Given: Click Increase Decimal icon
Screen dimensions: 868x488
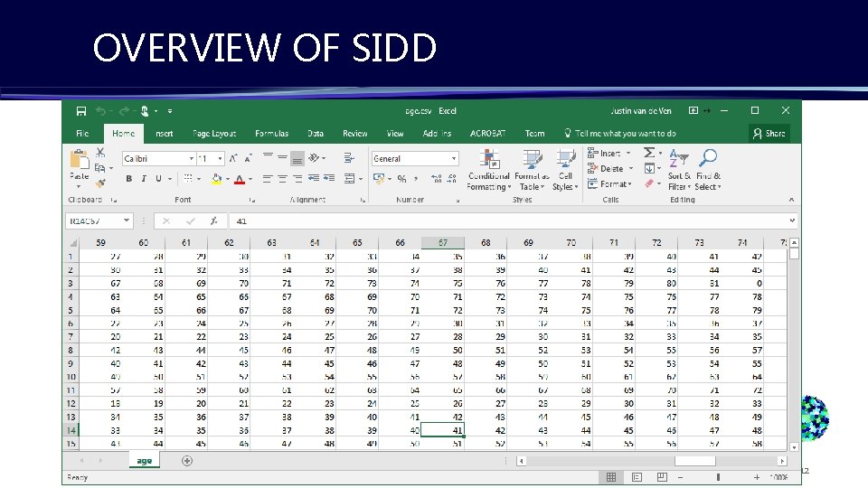Looking at the screenshot, I should click(x=436, y=178).
